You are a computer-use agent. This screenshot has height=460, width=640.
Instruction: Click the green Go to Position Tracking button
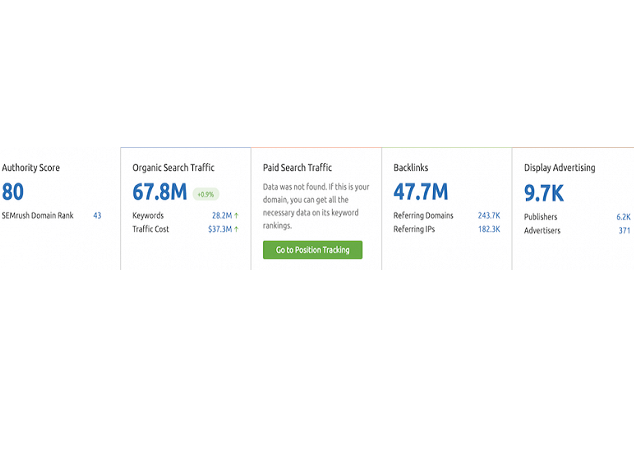coord(312,250)
